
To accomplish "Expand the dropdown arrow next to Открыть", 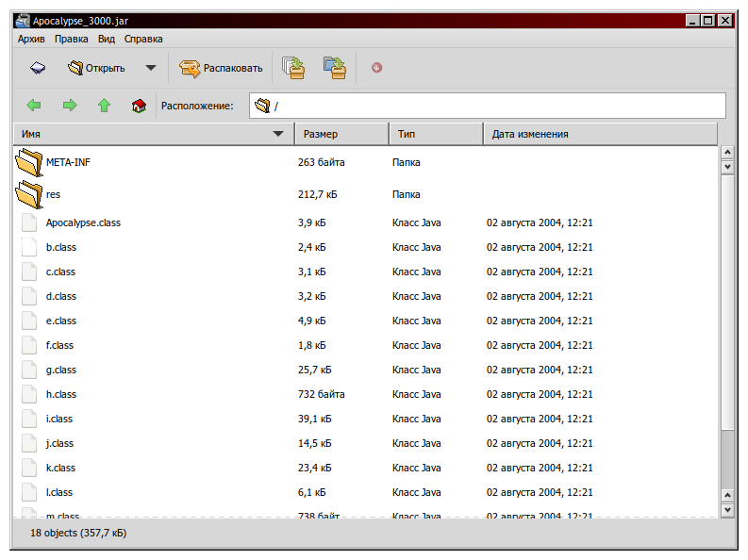I will click(151, 68).
